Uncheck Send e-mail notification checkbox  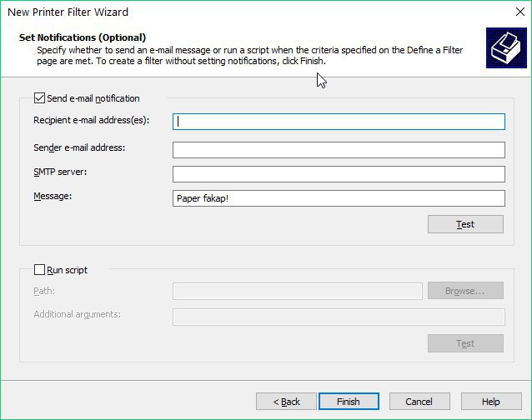pos(39,98)
